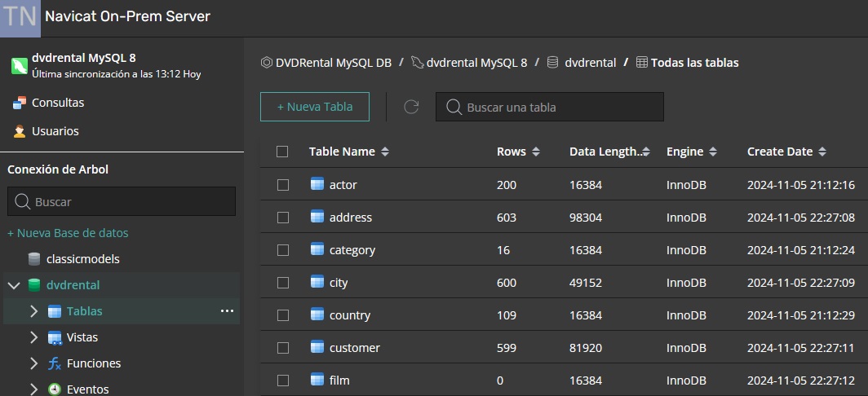The width and height of the screenshot is (868, 396).
Task: Click the refresh tables icon
Action: click(411, 107)
